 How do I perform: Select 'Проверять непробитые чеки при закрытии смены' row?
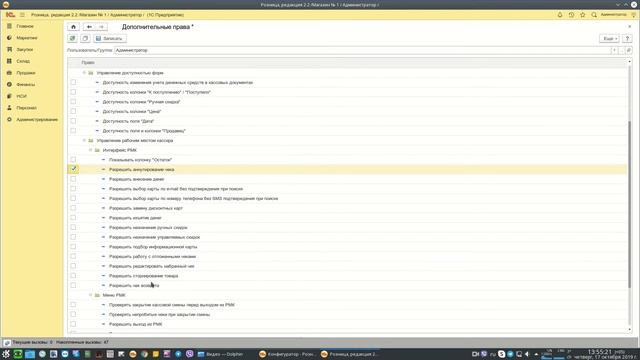pos(347,314)
